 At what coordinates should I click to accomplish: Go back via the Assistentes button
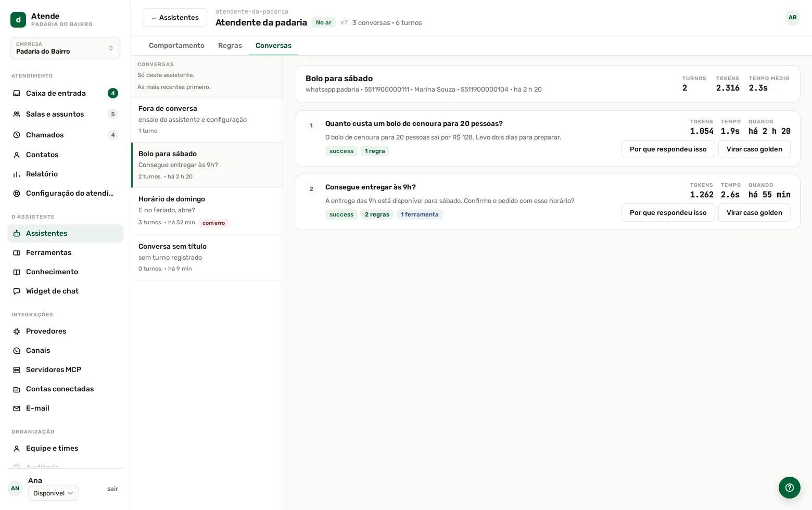pos(175,18)
